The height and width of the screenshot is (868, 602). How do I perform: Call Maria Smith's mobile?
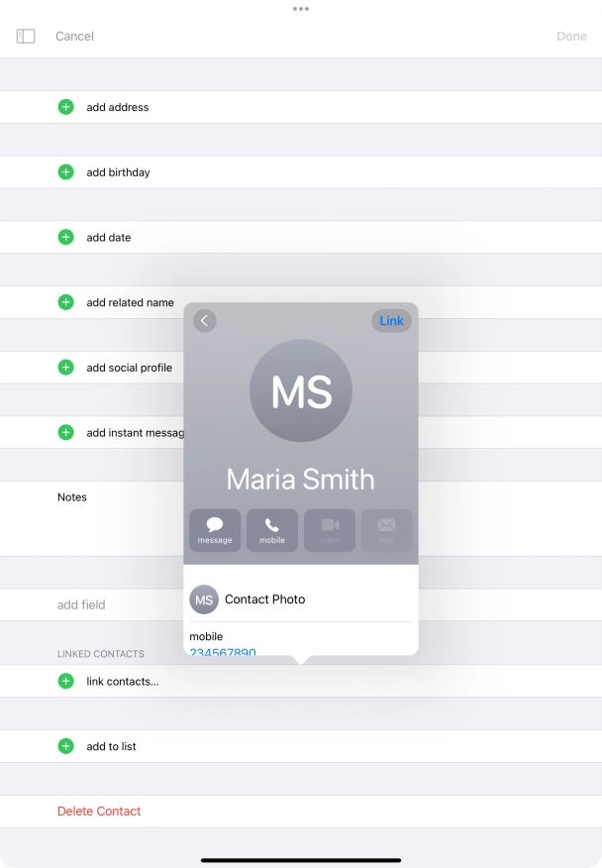[x=272, y=530]
